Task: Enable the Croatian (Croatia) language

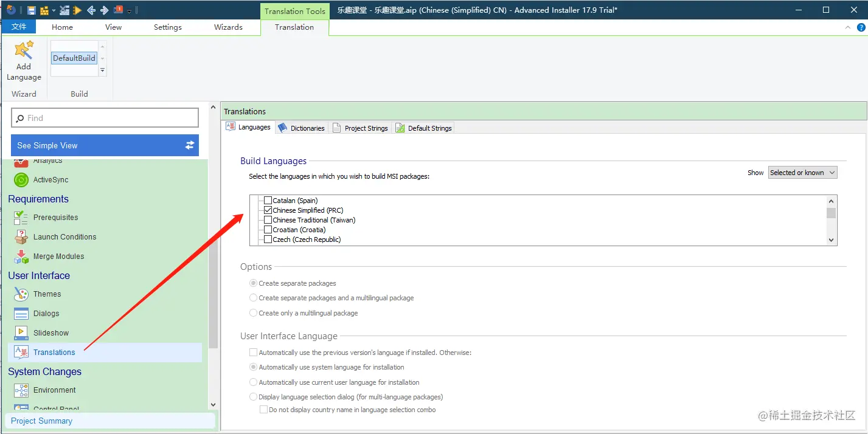Action: tap(268, 230)
